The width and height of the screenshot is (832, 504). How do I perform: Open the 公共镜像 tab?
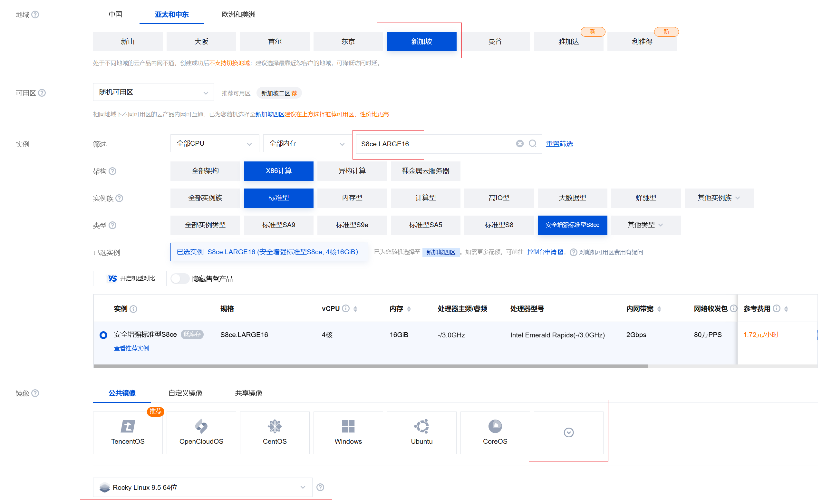click(122, 393)
